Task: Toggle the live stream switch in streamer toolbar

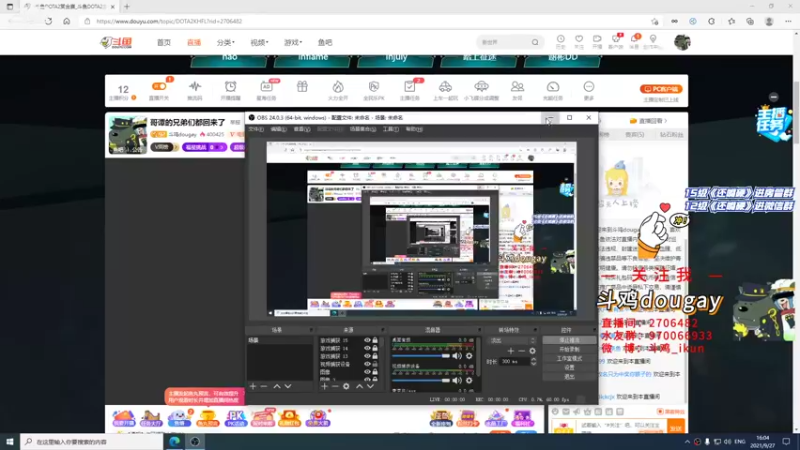Action: click(x=159, y=86)
